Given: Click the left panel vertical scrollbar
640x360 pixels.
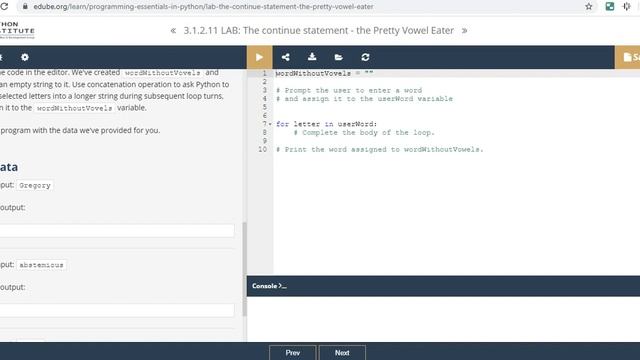Looking at the screenshot, I should tap(244, 269).
